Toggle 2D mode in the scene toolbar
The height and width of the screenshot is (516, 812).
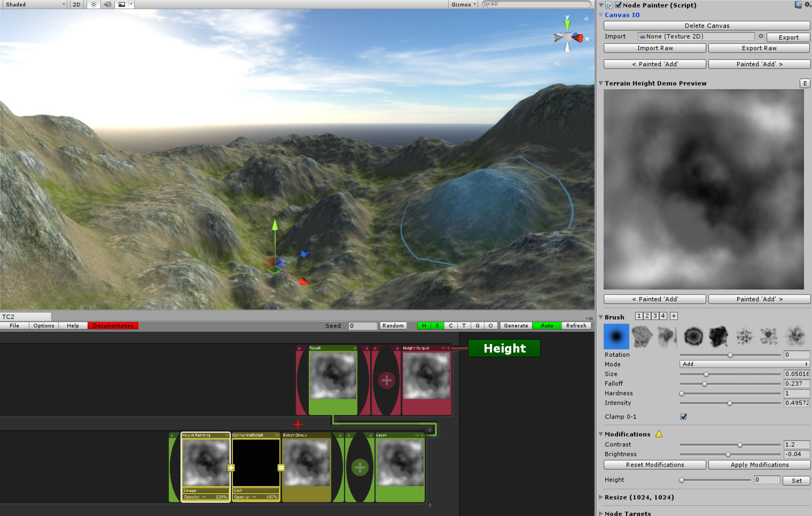[x=76, y=4]
